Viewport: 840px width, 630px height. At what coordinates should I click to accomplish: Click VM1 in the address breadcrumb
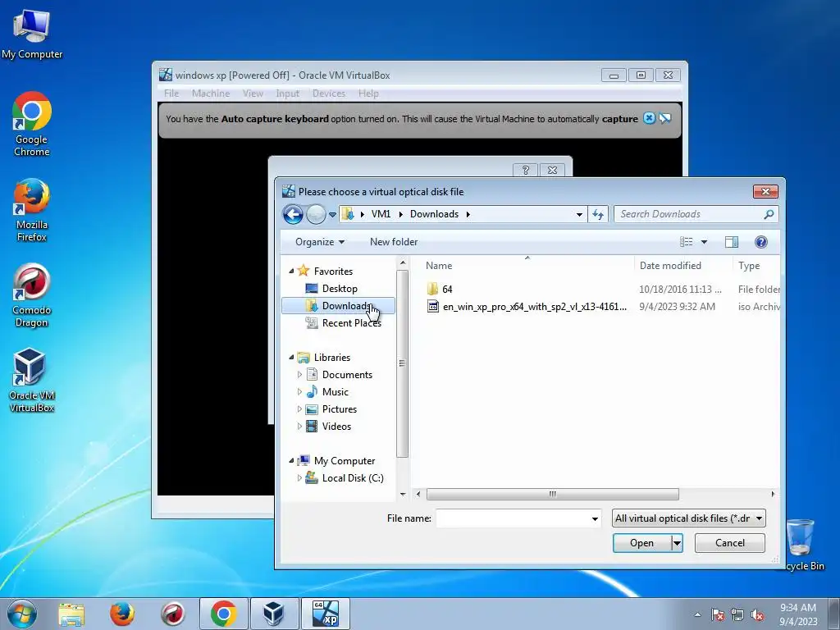(x=381, y=214)
